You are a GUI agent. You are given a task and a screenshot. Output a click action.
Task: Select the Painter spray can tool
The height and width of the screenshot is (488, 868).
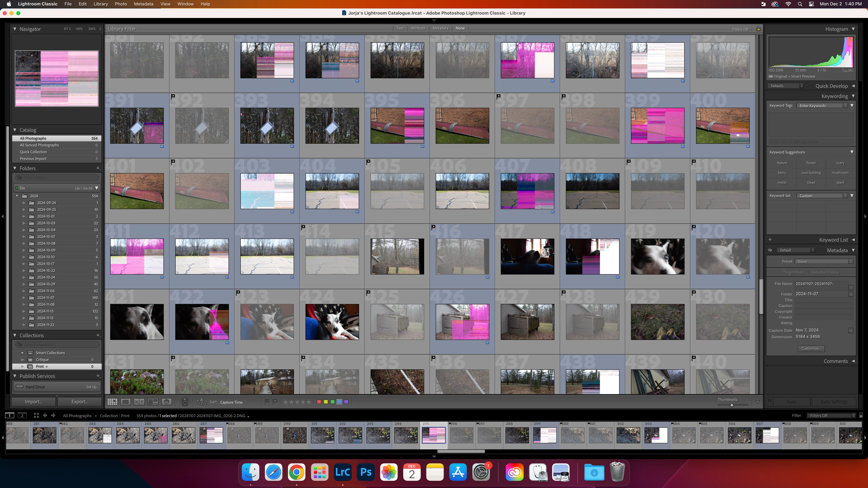[185, 402]
